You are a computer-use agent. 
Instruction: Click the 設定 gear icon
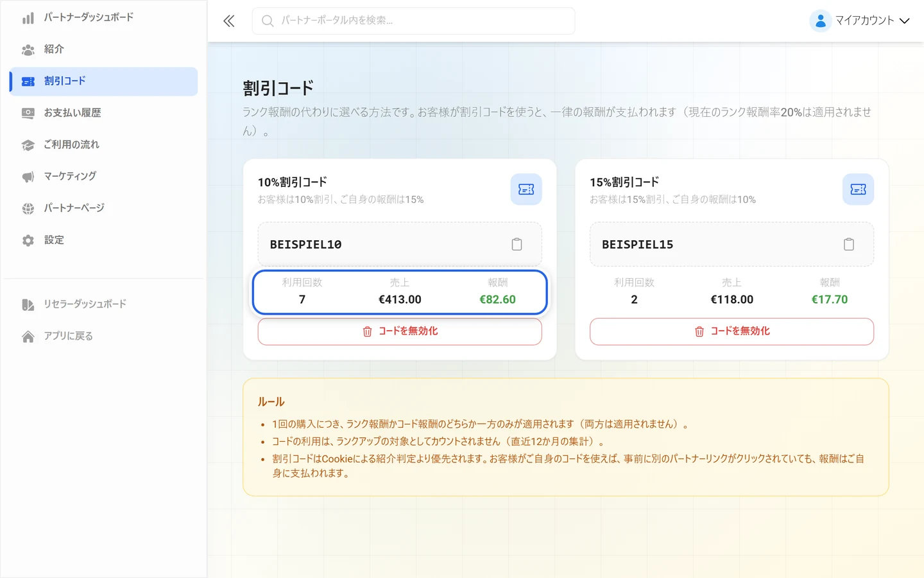point(28,240)
